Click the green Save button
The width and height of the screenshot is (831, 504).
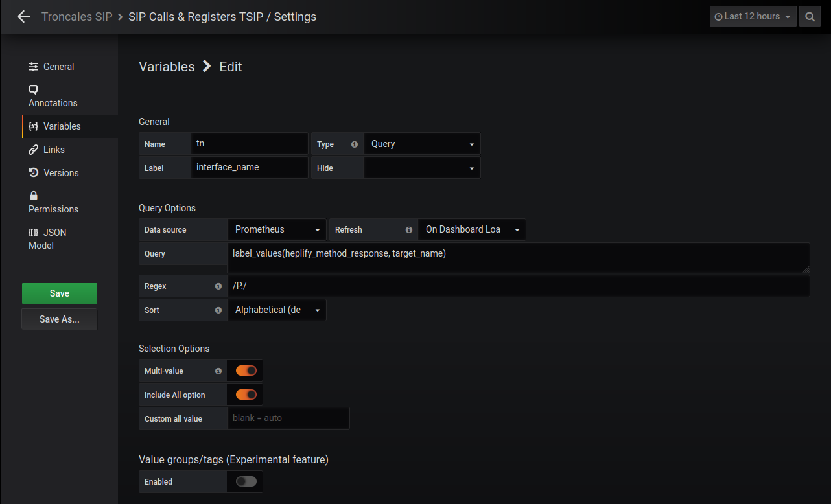point(60,293)
